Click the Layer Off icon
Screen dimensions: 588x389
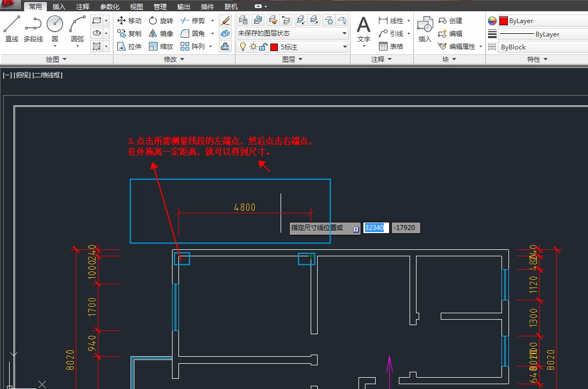coord(342,20)
